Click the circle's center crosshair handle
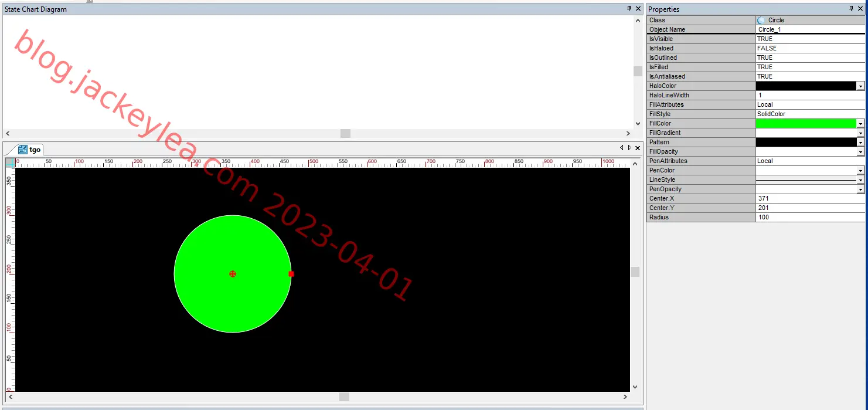868x410 pixels. (233, 274)
